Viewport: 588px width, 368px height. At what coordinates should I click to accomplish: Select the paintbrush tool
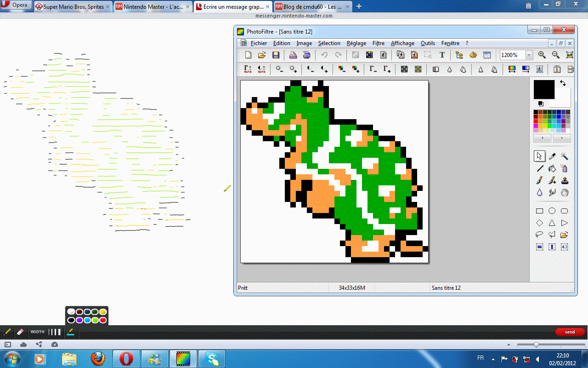coord(540,181)
